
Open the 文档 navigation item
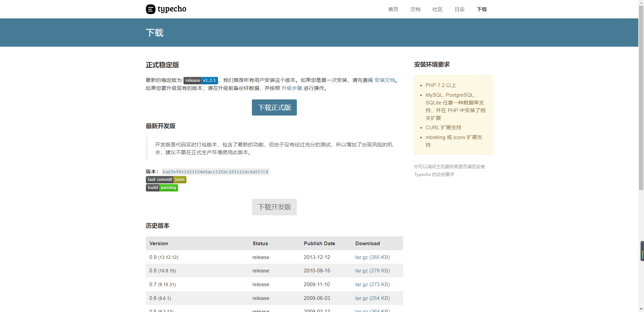pyautogui.click(x=415, y=9)
